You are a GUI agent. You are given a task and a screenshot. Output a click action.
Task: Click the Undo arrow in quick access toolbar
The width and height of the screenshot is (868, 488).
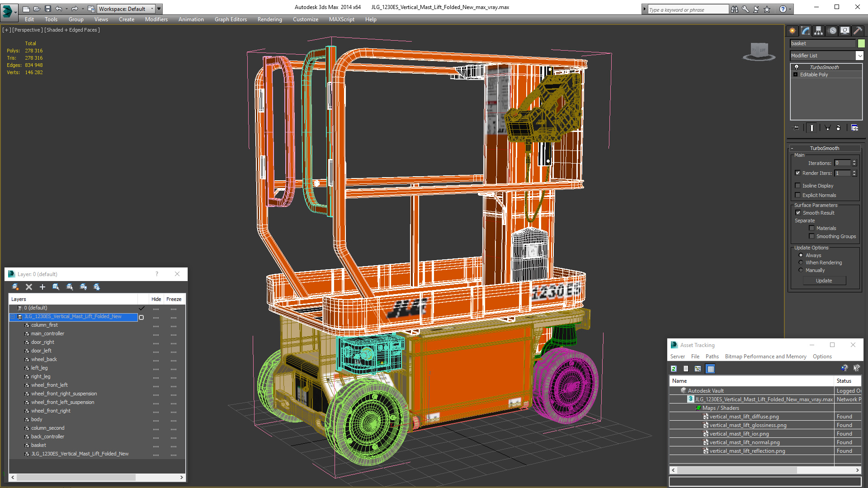[59, 9]
